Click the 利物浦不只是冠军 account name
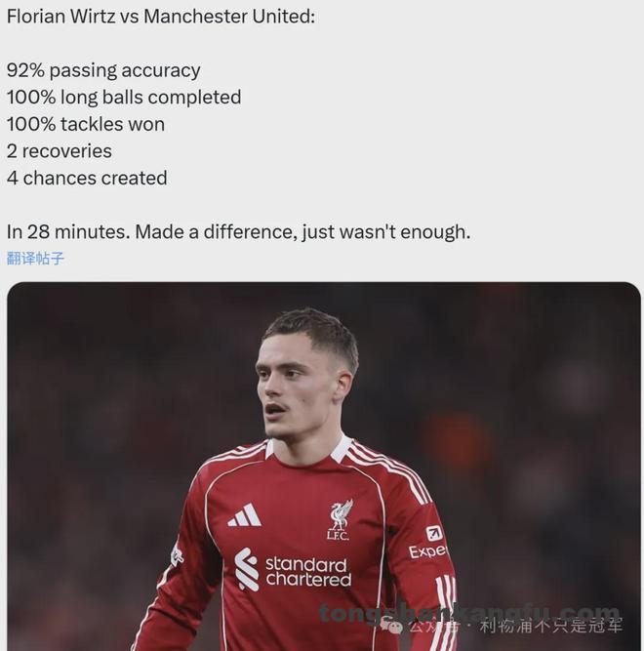This screenshot has height=651, width=644. pos(550,626)
